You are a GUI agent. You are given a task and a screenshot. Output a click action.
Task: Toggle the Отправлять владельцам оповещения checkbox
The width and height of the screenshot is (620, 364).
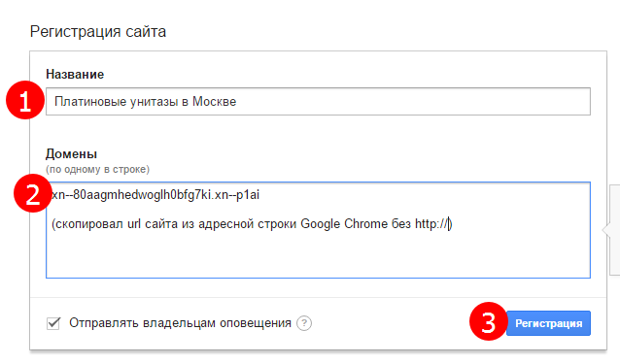tap(53, 323)
